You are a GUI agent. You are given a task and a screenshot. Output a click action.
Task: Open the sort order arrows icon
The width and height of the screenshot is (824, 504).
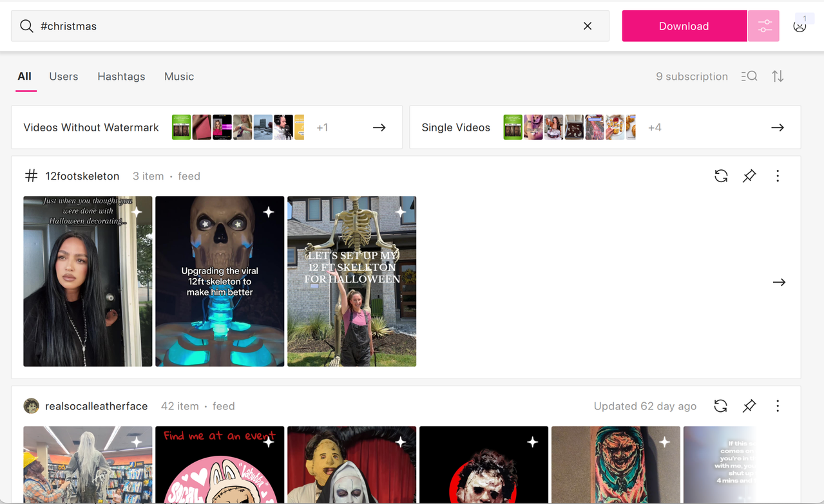(x=778, y=77)
